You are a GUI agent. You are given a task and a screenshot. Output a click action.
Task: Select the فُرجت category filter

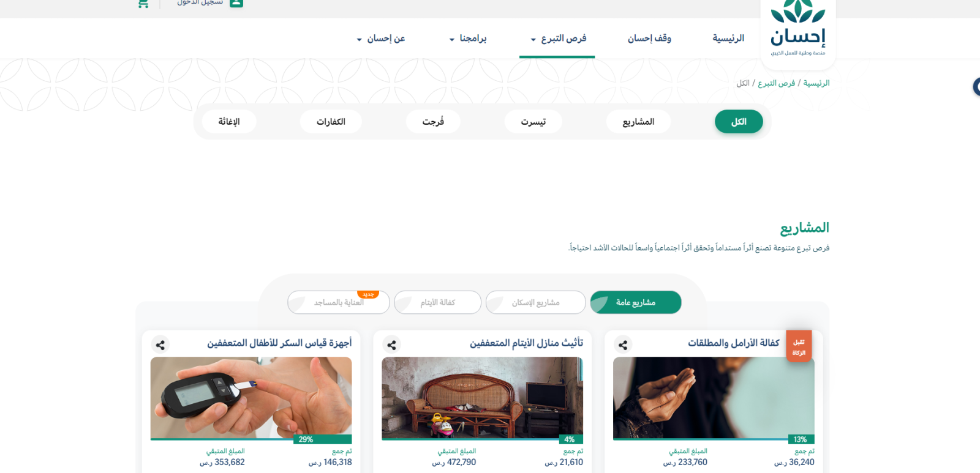[433, 122]
